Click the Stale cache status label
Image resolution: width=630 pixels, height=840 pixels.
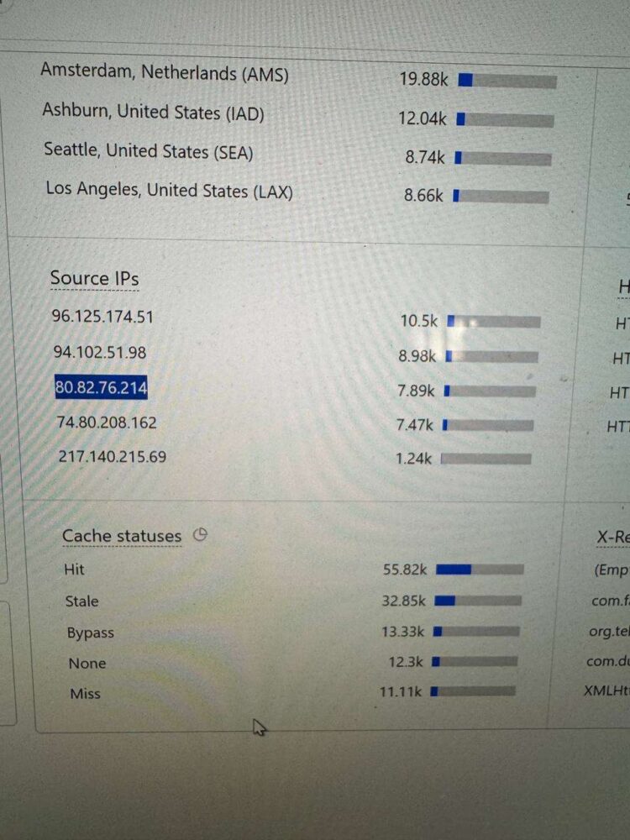click(x=81, y=601)
